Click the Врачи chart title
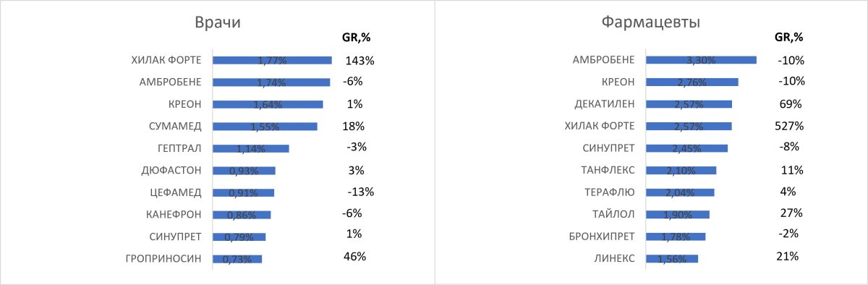 pos(218,22)
